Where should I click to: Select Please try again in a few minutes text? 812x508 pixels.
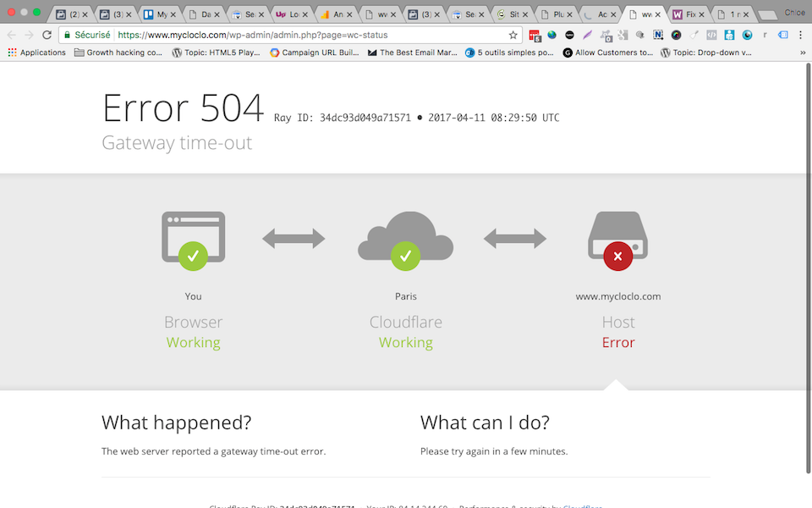[494, 451]
